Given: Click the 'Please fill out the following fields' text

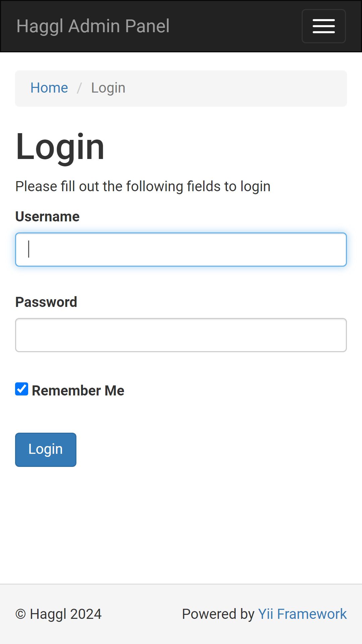Looking at the screenshot, I should [x=143, y=186].
